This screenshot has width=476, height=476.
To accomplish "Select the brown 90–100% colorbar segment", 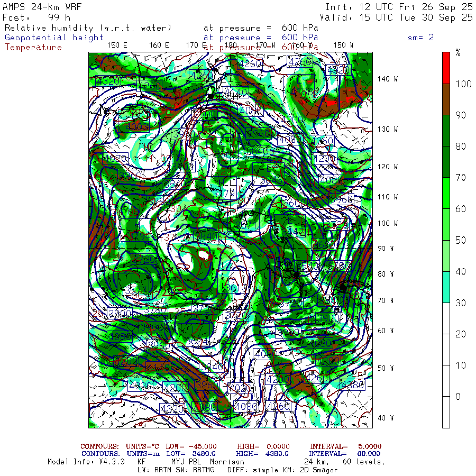I will (446, 99).
